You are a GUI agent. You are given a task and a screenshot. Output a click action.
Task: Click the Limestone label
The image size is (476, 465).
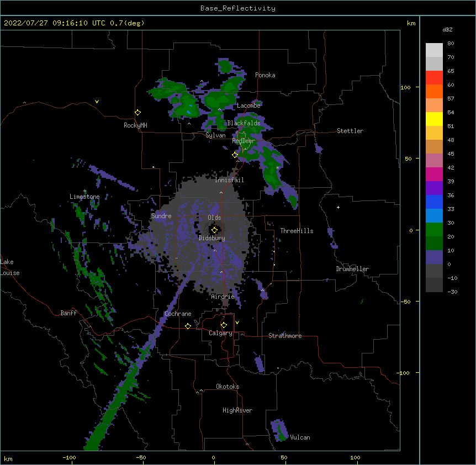[84, 197]
